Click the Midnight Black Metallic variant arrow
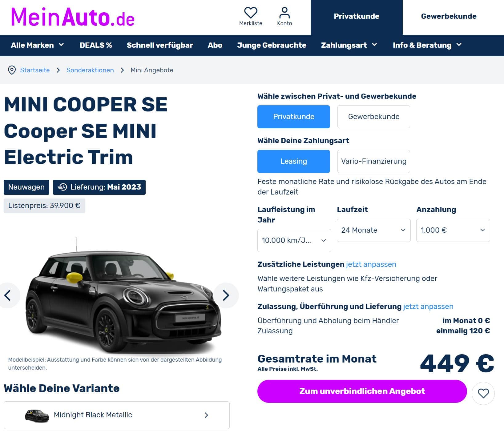 206,415
